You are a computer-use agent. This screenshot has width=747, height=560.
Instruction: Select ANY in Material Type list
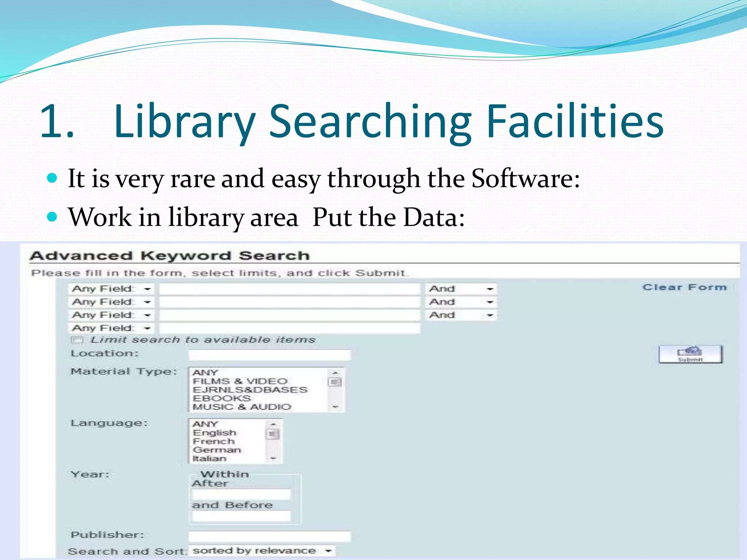point(205,373)
